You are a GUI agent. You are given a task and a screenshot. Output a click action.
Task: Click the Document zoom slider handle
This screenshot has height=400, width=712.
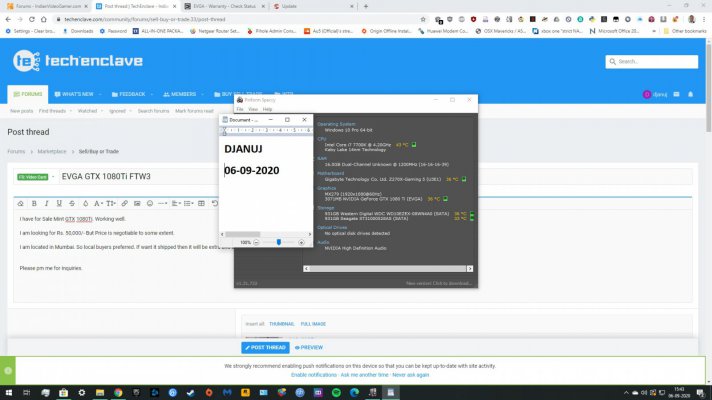278,242
